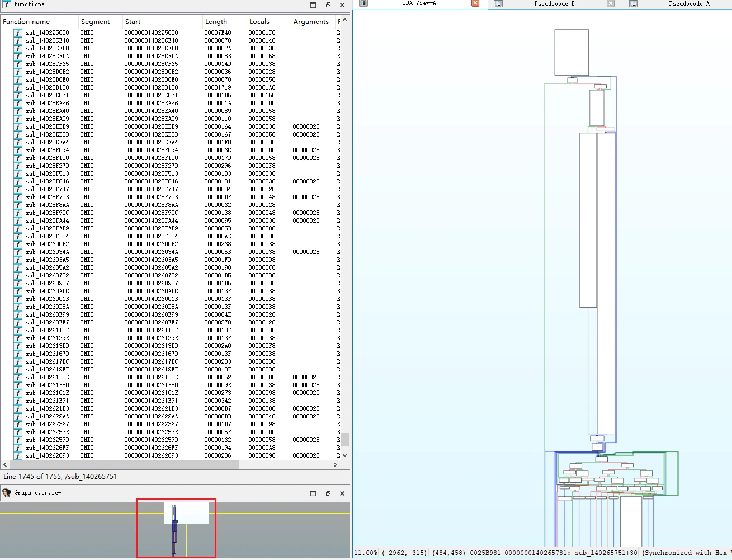Click the Pseudocode-B tab icon
The image size is (732, 560).
(x=498, y=3)
